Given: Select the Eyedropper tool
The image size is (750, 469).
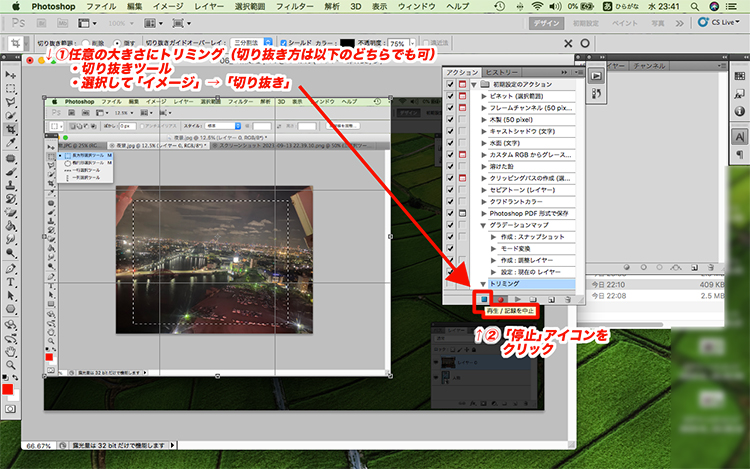Looking at the screenshot, I should (x=11, y=142).
